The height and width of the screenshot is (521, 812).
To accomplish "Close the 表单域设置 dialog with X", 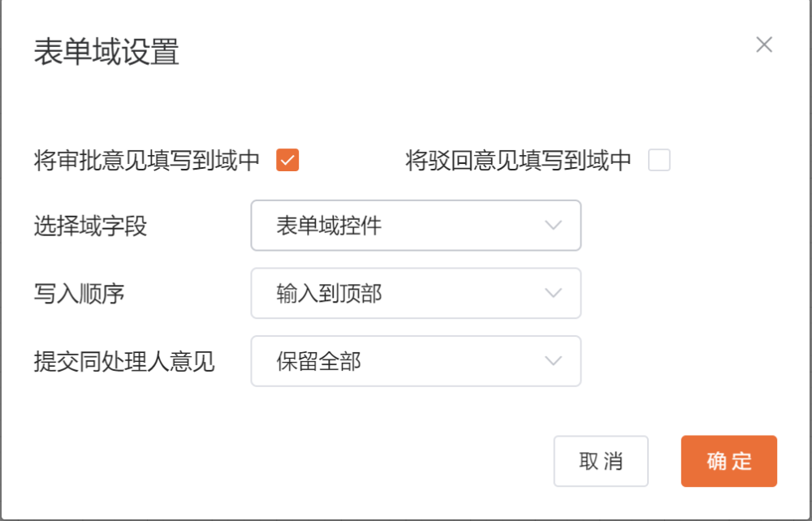I will (x=763, y=45).
